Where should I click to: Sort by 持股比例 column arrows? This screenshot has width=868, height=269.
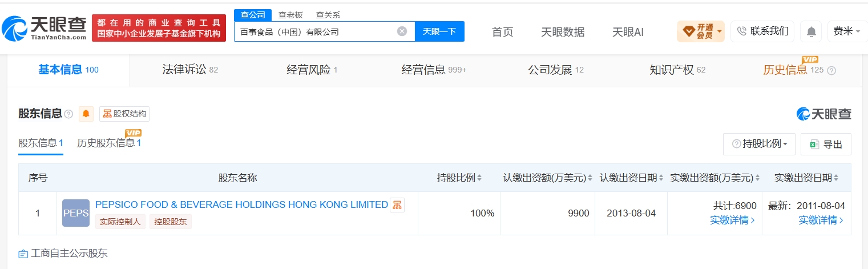click(479, 178)
